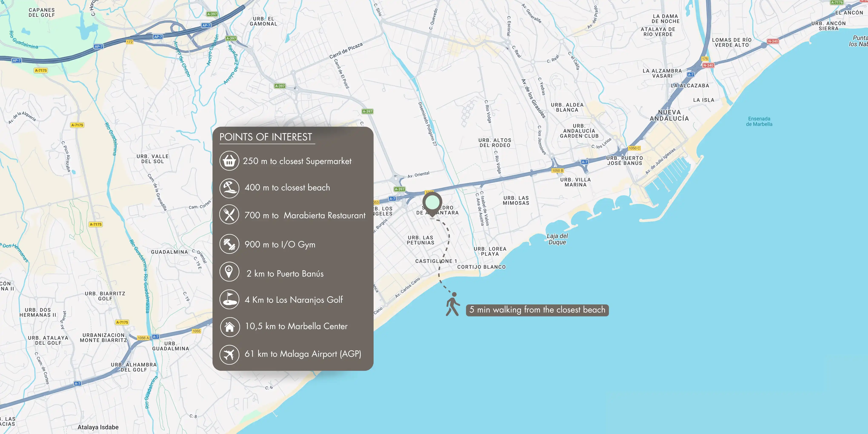The image size is (868, 434).
Task: Select '61 km to Malaga Airport' text
Action: pos(303,354)
